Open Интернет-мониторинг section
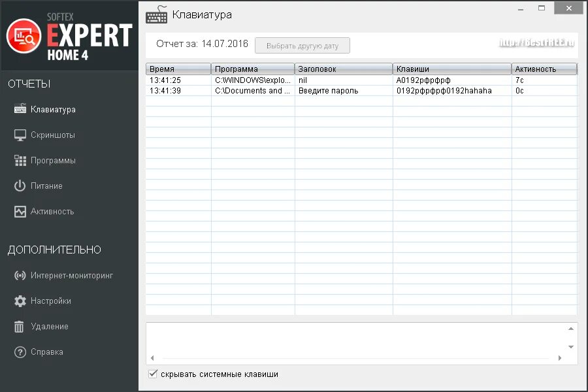Screen dimensions: 588x392 pos(72,275)
